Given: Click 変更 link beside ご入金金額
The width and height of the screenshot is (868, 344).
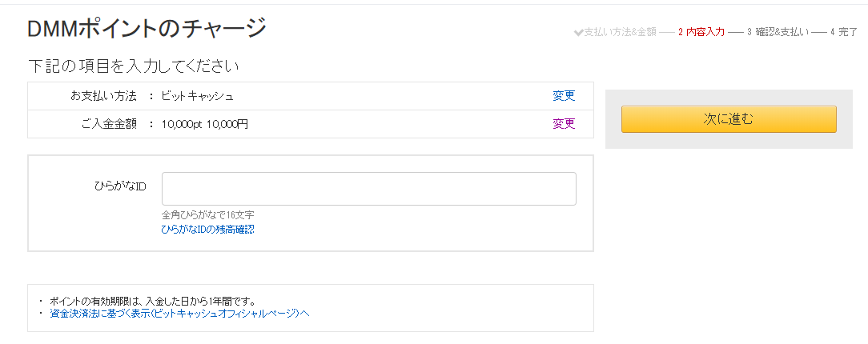Looking at the screenshot, I should point(564,124).
